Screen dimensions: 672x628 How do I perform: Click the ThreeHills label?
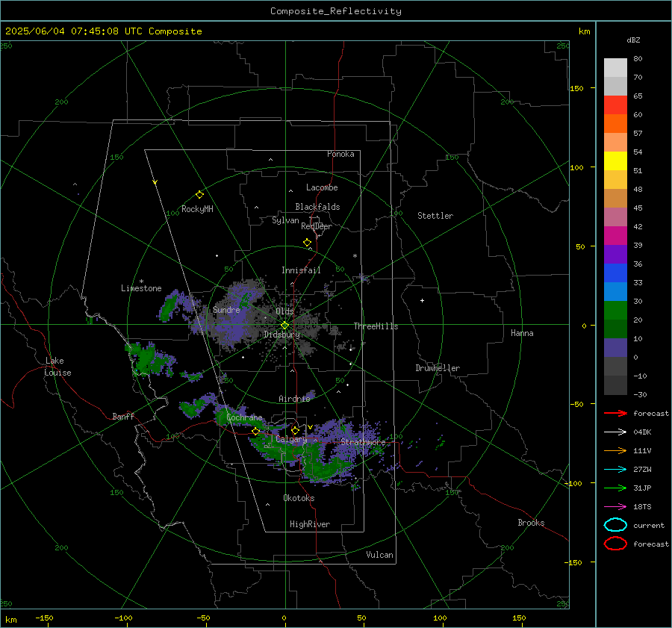click(376, 326)
